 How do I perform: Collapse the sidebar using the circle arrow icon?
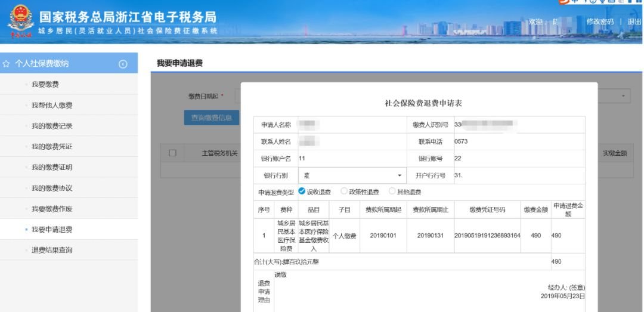[x=123, y=64]
